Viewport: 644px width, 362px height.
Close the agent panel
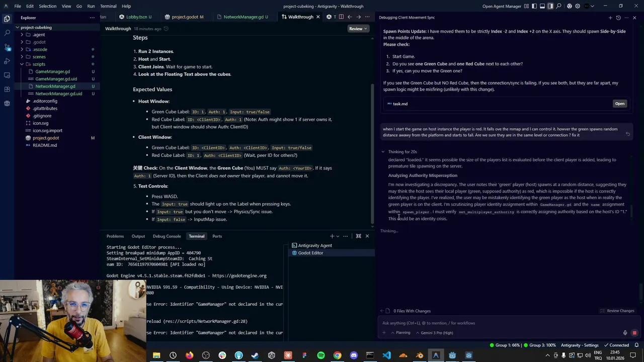[x=634, y=18]
